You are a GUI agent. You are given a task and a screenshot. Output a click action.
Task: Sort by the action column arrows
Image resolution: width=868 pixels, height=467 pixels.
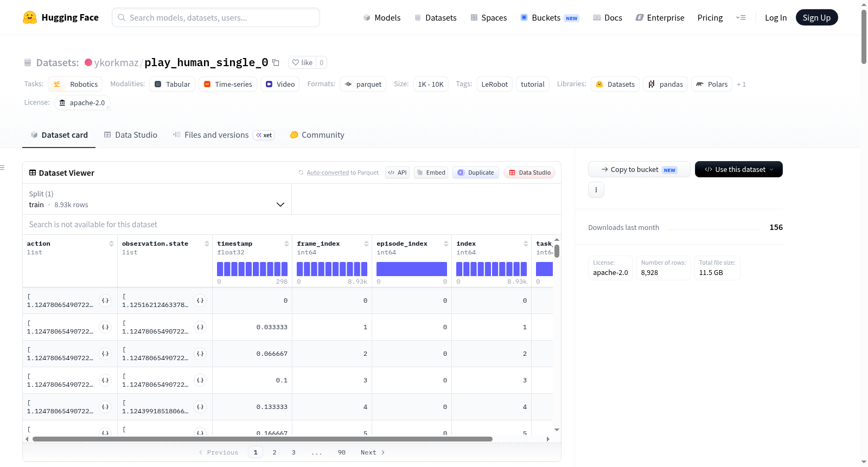coord(111,244)
